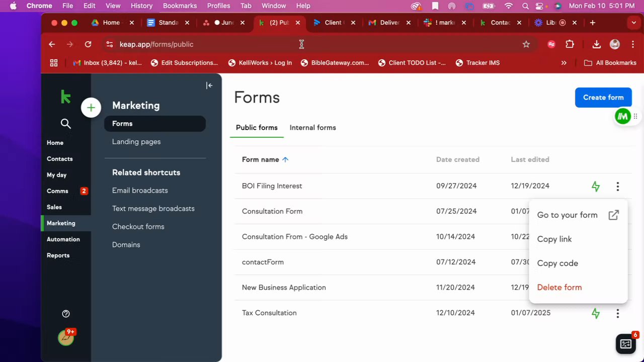Open the chat widget with 6 badge

626,344
